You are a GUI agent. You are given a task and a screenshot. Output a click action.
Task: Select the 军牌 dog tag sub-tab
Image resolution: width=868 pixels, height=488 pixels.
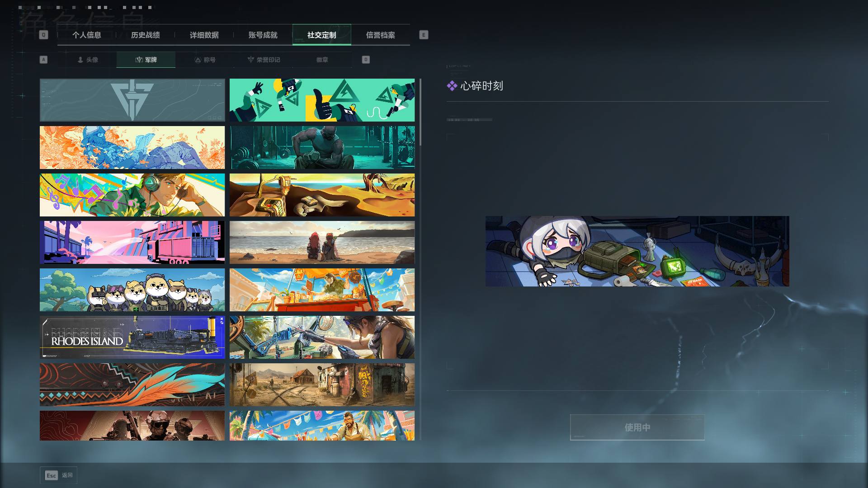click(x=146, y=60)
